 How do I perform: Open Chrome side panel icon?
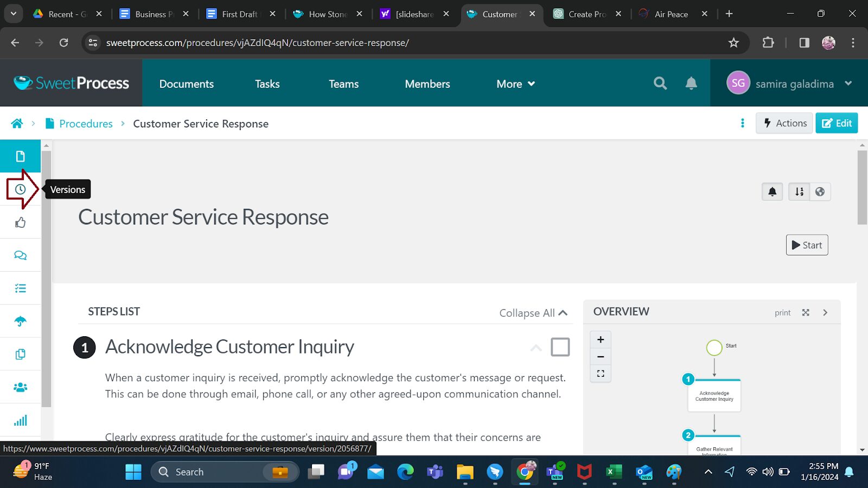click(804, 43)
